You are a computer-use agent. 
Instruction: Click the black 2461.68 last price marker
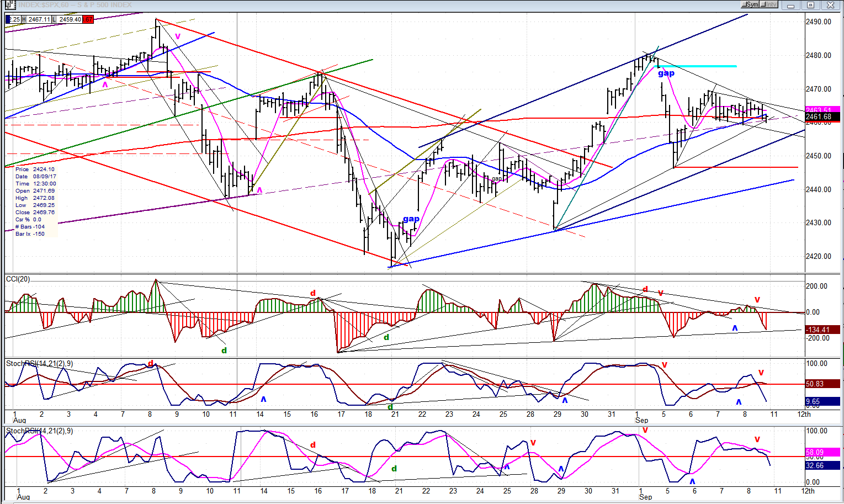[821, 117]
